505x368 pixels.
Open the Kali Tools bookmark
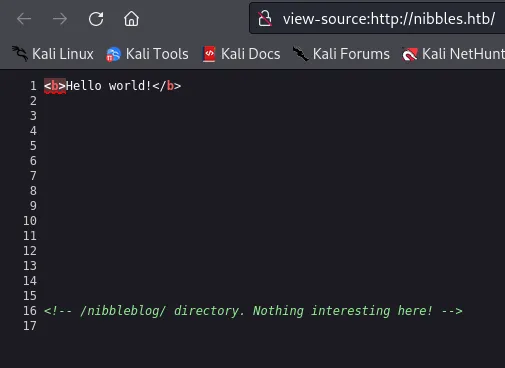coord(147,54)
